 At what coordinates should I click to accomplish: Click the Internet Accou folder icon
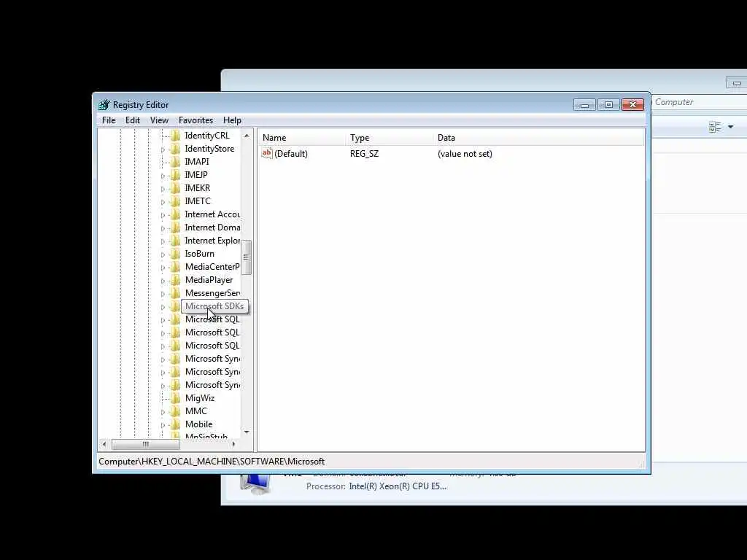tap(175, 214)
